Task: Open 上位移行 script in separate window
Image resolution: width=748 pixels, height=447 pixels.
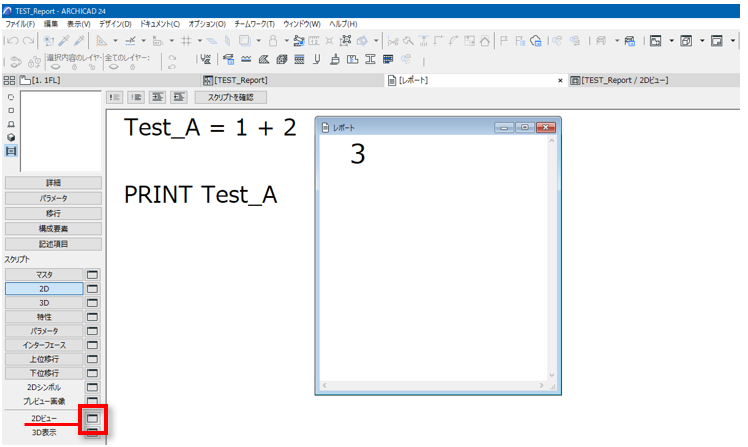Action: click(92, 359)
